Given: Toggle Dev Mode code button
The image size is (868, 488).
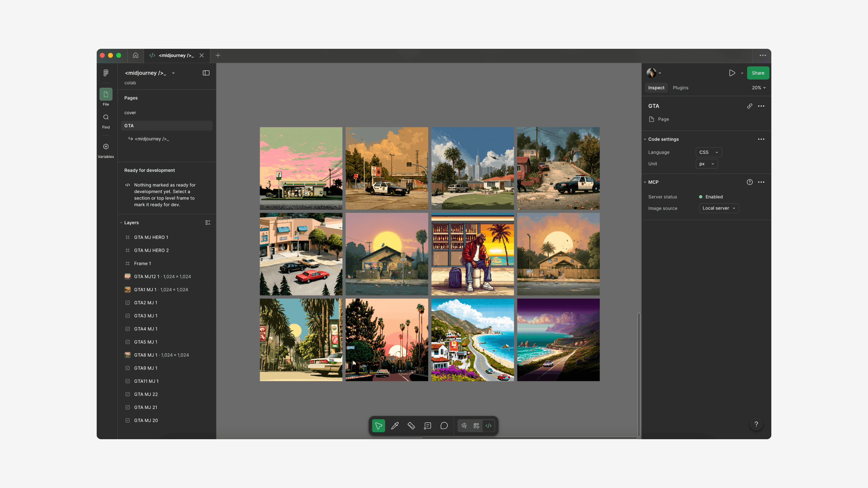Looking at the screenshot, I should tap(489, 426).
